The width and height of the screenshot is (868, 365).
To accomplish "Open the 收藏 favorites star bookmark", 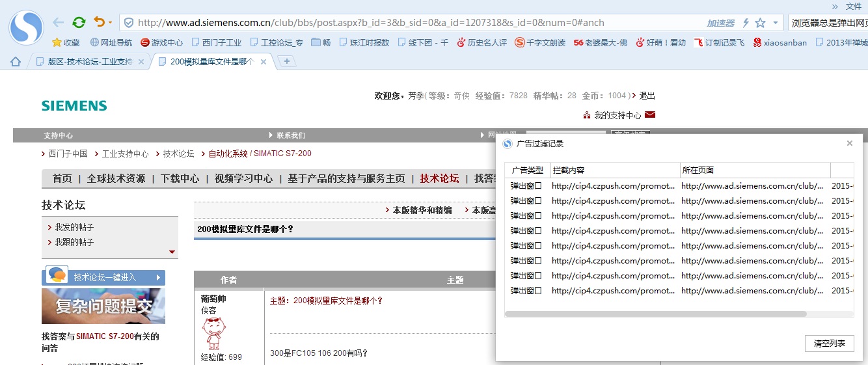I will pyautogui.click(x=66, y=42).
